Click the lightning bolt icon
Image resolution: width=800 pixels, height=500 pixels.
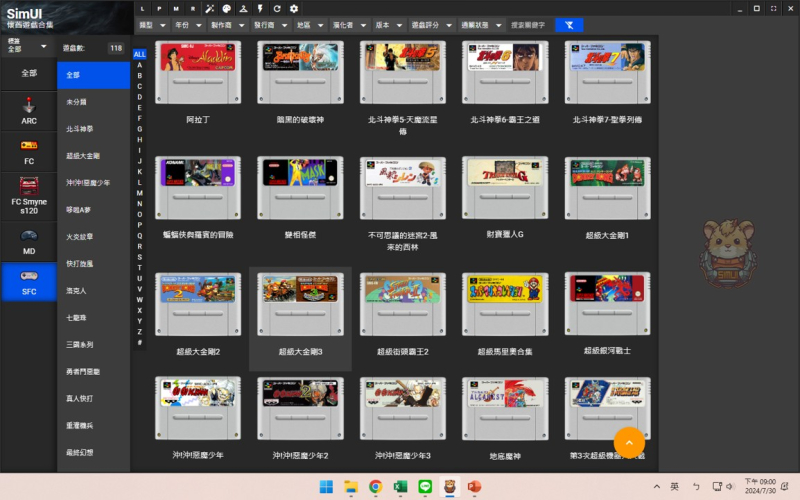pos(260,9)
